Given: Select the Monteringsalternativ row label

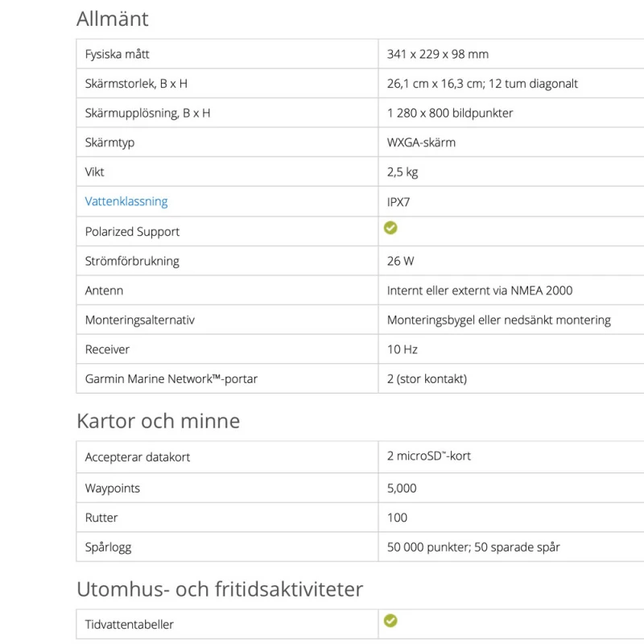Looking at the screenshot, I should (140, 320).
